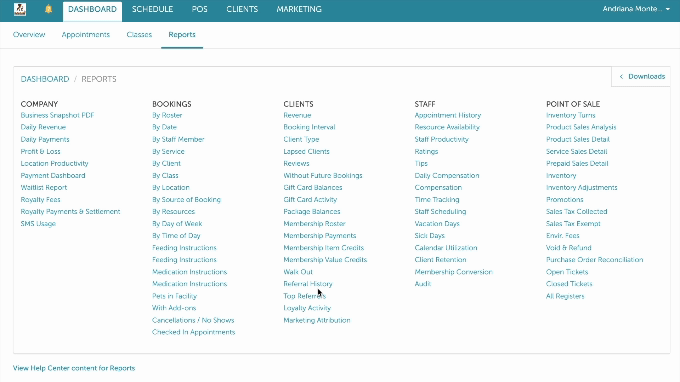Open the POS tab
This screenshot has height=382, width=680.
point(199,9)
